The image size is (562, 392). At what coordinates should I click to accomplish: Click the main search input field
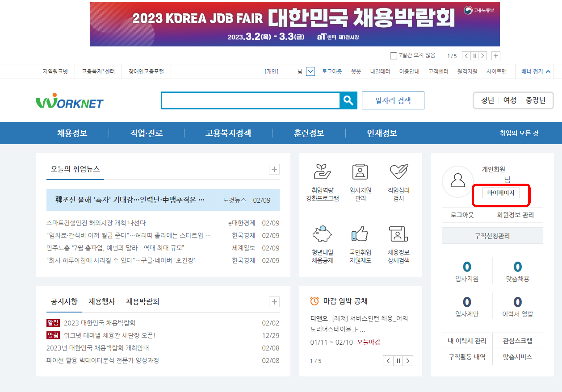[250, 101]
